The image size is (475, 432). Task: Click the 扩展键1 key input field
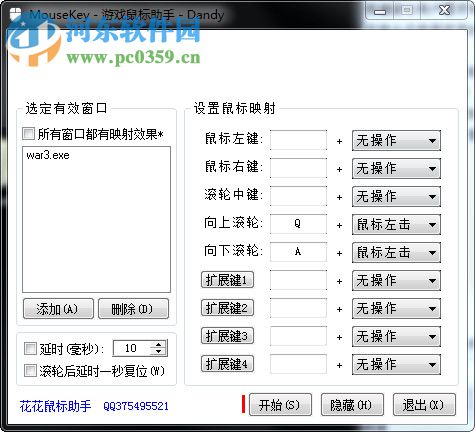(x=298, y=280)
